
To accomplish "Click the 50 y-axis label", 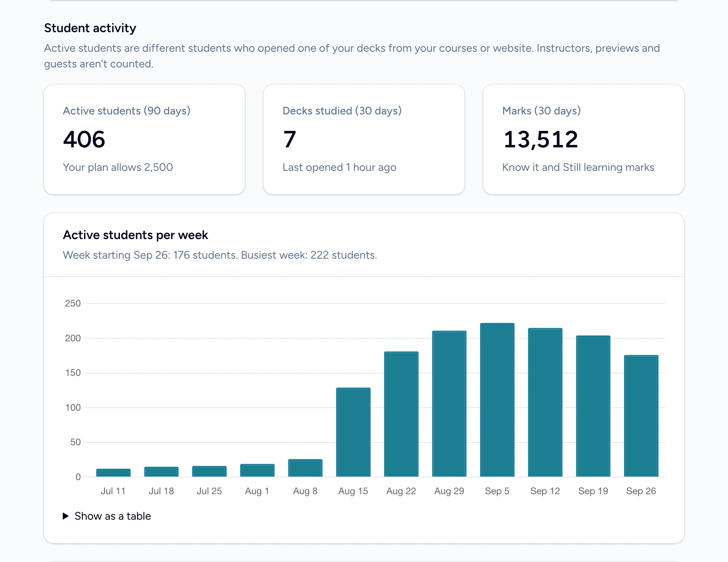I will click(75, 442).
